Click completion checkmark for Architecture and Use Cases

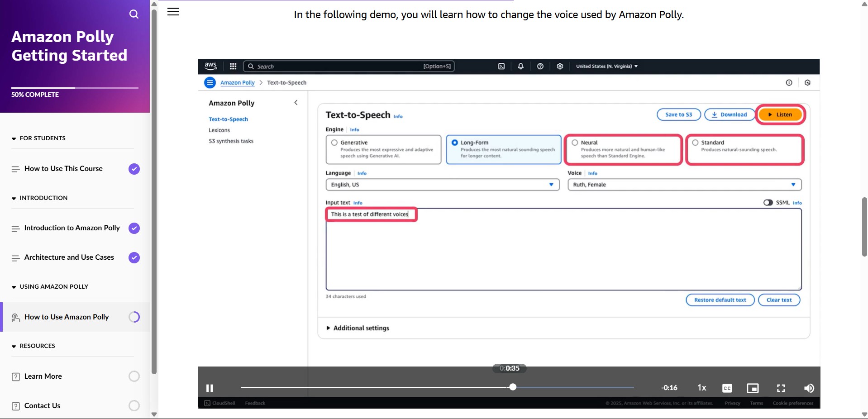(x=134, y=257)
